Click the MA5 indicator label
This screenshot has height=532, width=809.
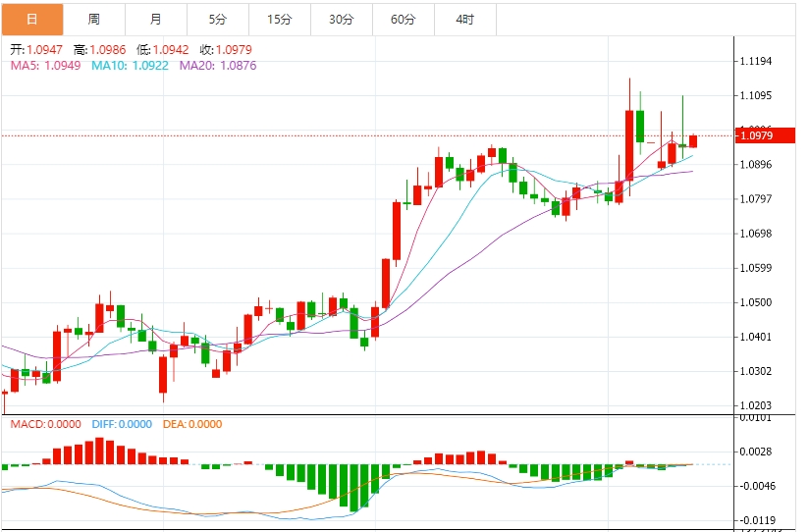(46, 66)
